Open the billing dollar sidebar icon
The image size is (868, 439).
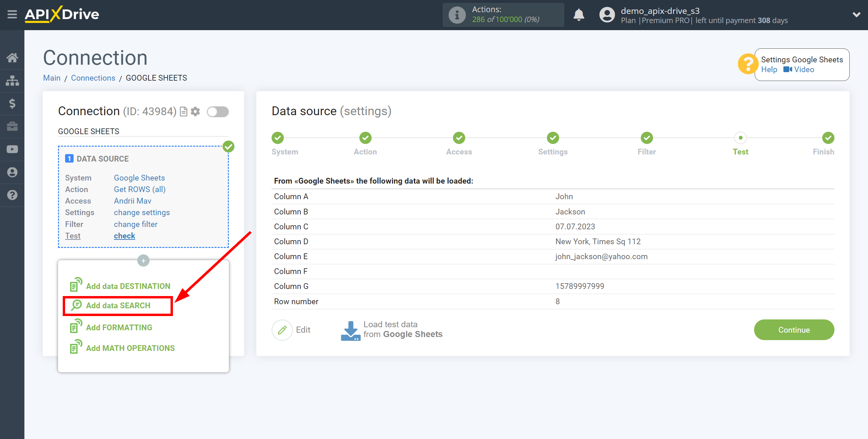(x=12, y=103)
